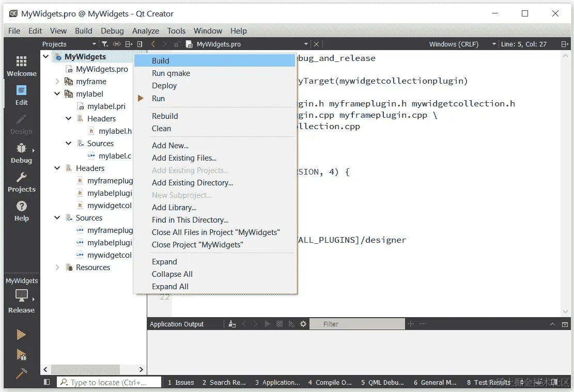Open the Build menu in menu bar
The width and height of the screenshot is (574, 392).
[x=84, y=31]
